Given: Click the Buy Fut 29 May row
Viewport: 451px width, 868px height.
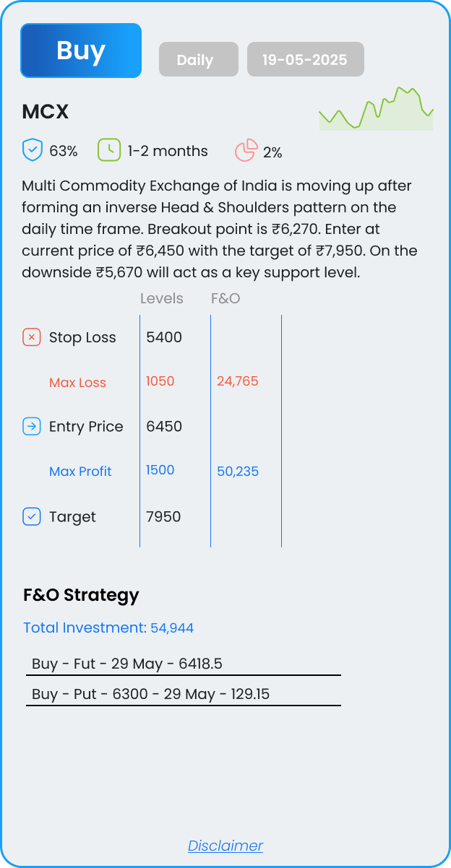Looking at the screenshot, I should click(x=184, y=664).
